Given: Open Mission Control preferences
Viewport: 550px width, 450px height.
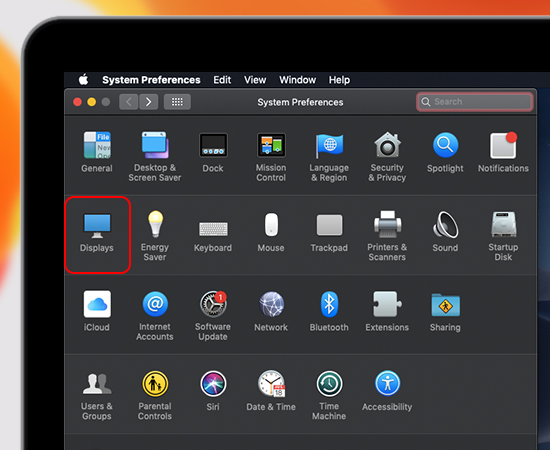Looking at the screenshot, I should coord(271,156).
